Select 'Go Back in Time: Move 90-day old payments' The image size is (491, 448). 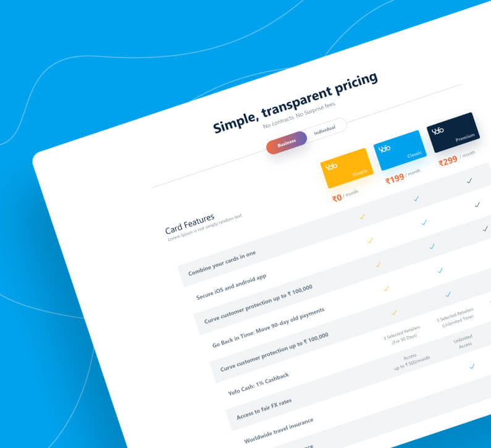pos(269,328)
